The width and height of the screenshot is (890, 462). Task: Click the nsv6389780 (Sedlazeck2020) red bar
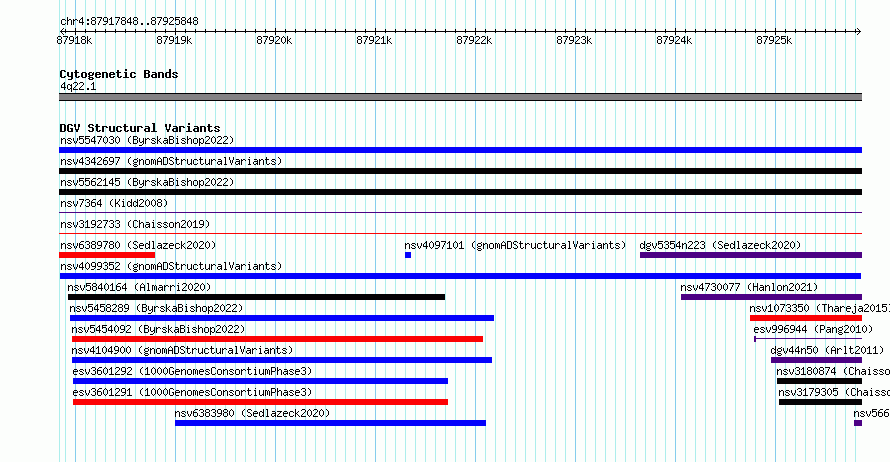[x=107, y=255]
